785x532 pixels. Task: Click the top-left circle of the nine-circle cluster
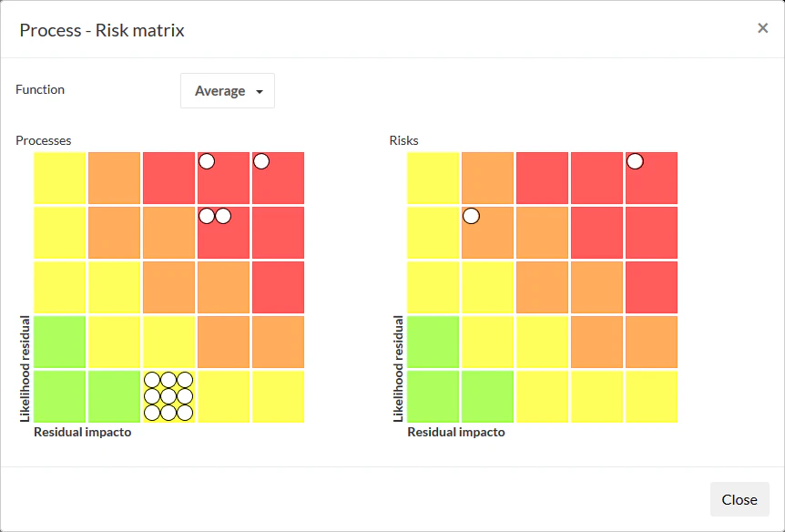tap(152, 380)
